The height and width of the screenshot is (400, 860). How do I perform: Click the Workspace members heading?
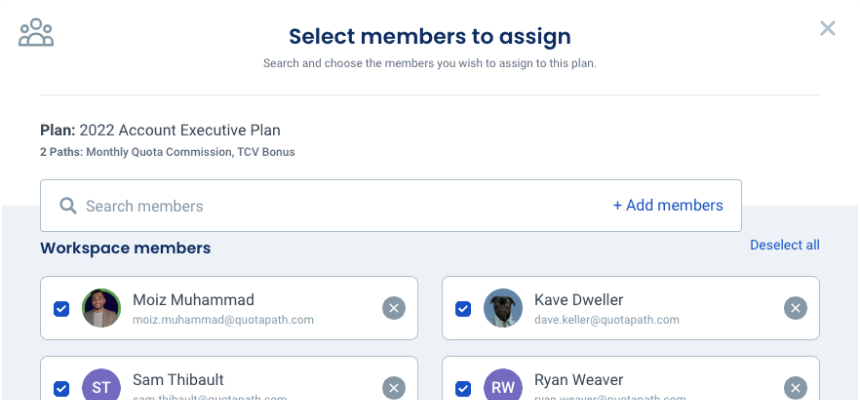(125, 248)
